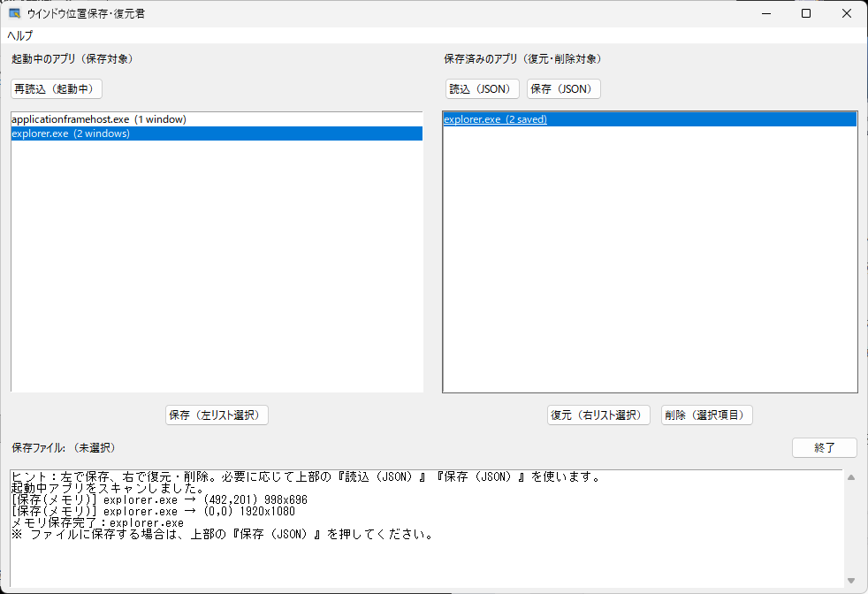Maximize the ウインドウ位置保存・復元君 window
This screenshot has height=594, width=868.
(x=806, y=13)
